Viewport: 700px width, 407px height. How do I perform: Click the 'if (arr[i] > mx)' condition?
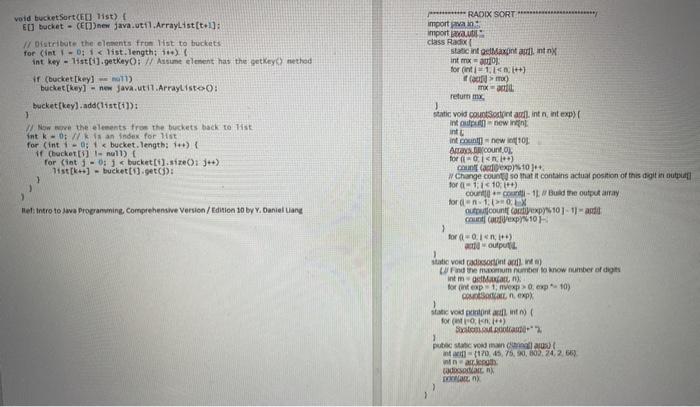485,79
